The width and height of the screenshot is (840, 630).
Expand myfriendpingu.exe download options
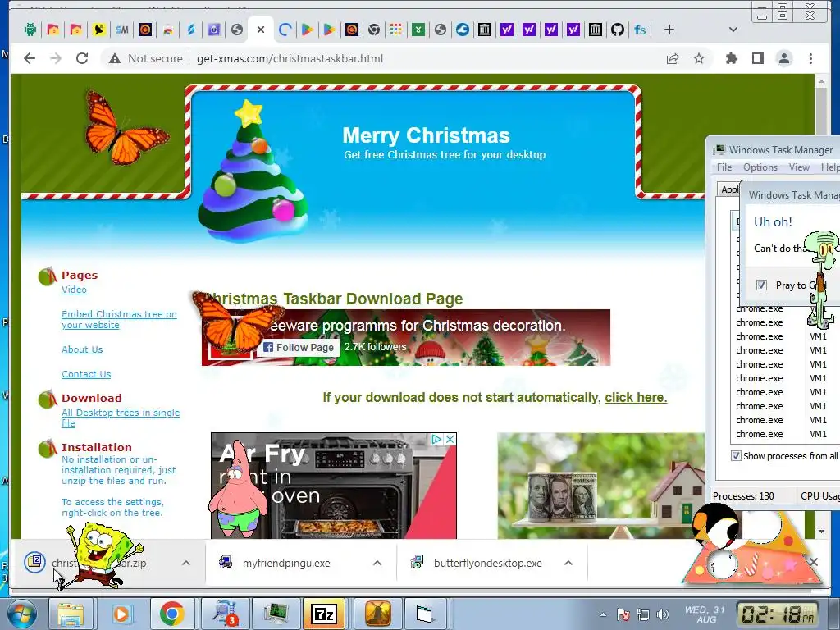click(377, 563)
